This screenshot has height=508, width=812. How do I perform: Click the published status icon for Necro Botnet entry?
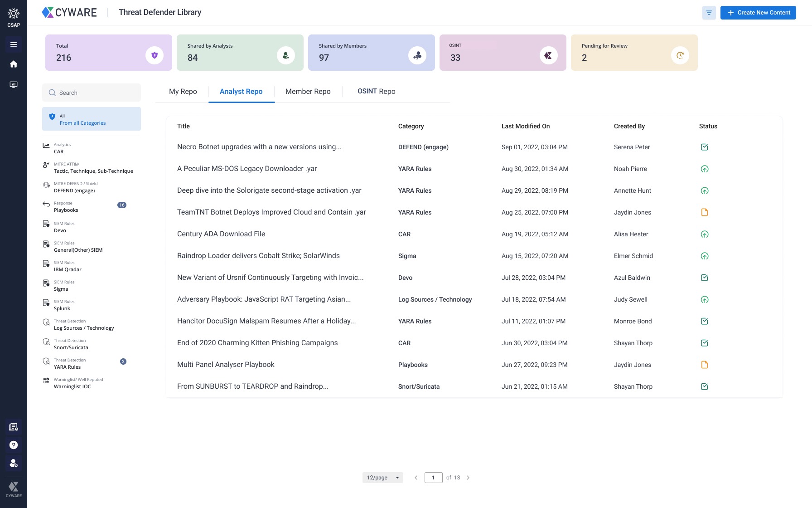[x=705, y=147]
